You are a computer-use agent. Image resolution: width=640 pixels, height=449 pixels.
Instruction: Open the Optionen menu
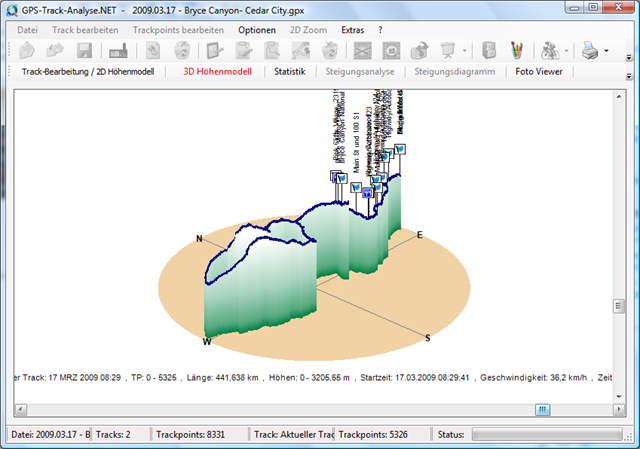(257, 30)
